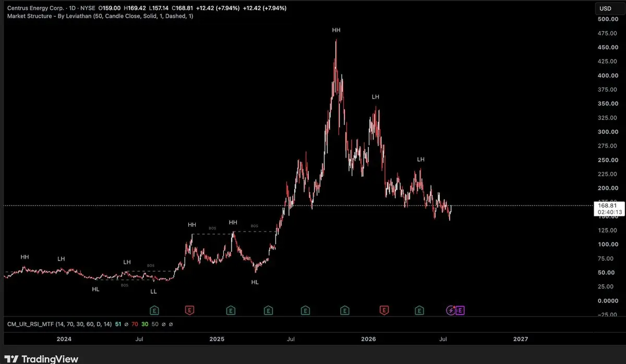Open the green earnings marker near May 2026

click(x=419, y=311)
